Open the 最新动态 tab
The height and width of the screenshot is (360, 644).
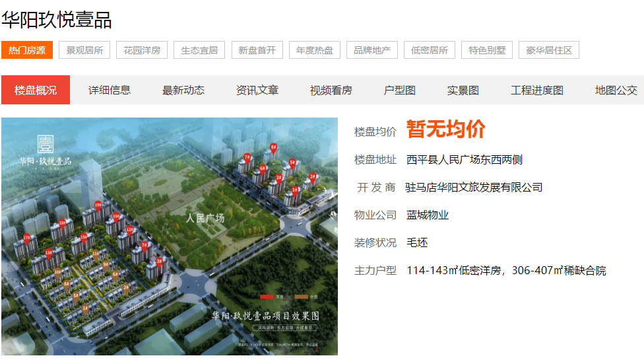pos(183,90)
